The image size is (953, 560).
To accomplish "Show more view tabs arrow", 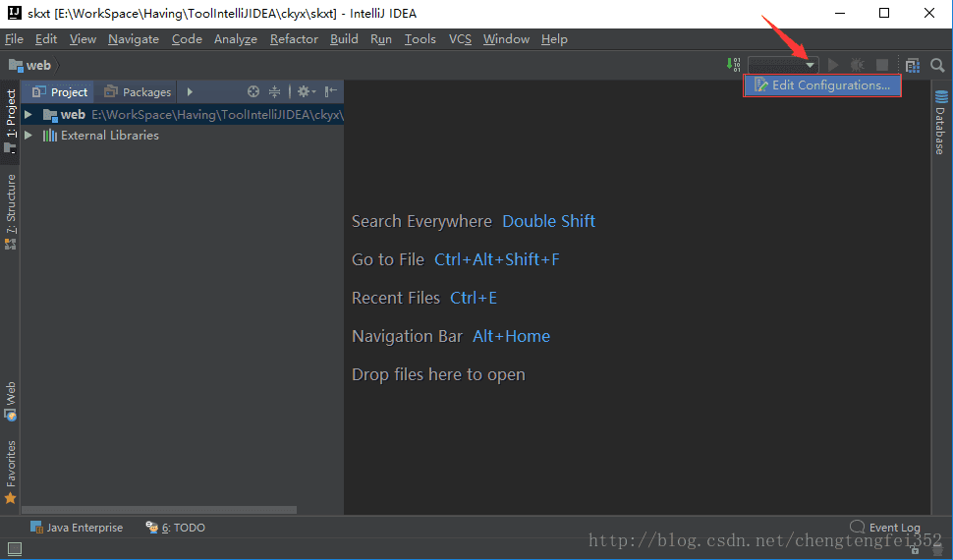I will tap(190, 91).
